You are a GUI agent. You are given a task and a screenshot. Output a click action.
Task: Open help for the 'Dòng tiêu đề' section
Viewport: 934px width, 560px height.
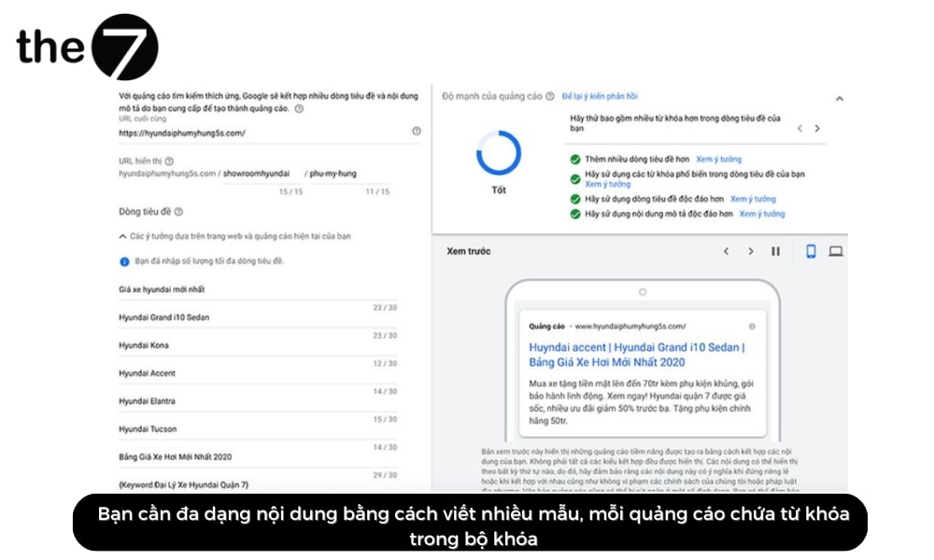(x=177, y=211)
